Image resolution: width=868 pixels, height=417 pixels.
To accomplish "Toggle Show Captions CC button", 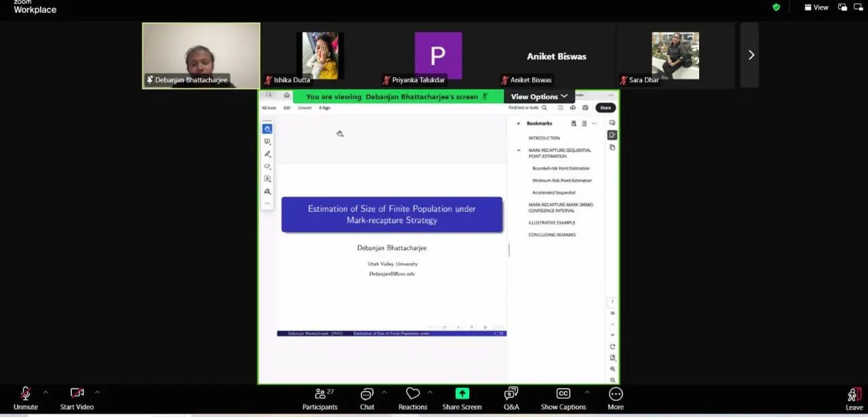I will click(x=563, y=399).
